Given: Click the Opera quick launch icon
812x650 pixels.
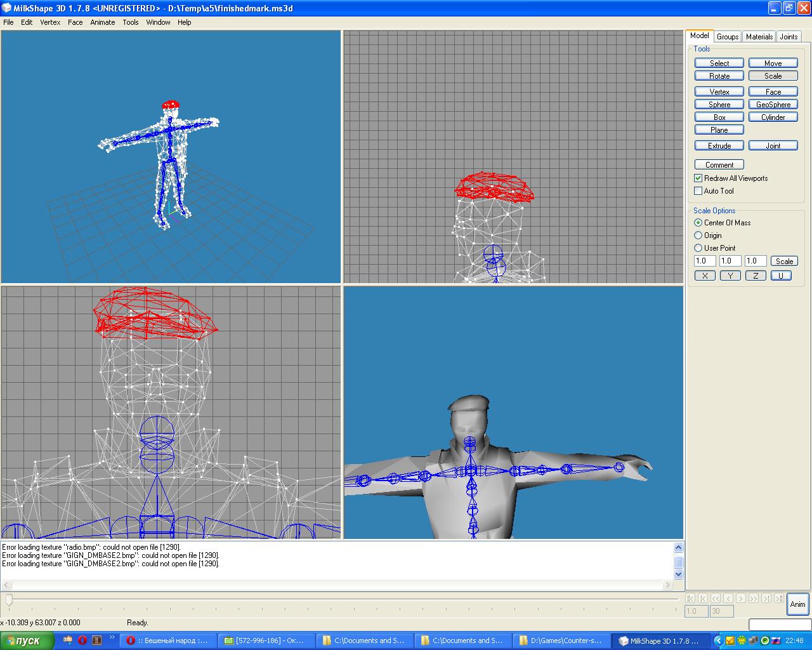Looking at the screenshot, I should click(82, 640).
